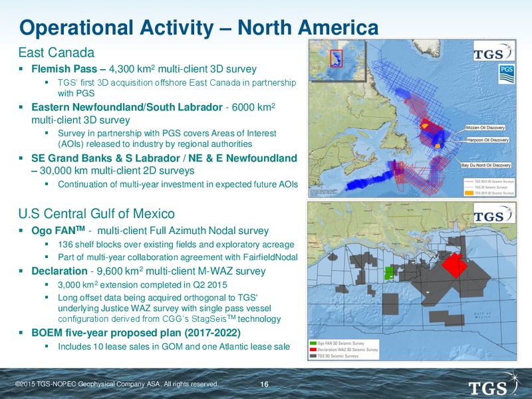
Task: Click the 'Long offset data being acquired' sub-bullet
Action: pyautogui.click(x=170, y=308)
